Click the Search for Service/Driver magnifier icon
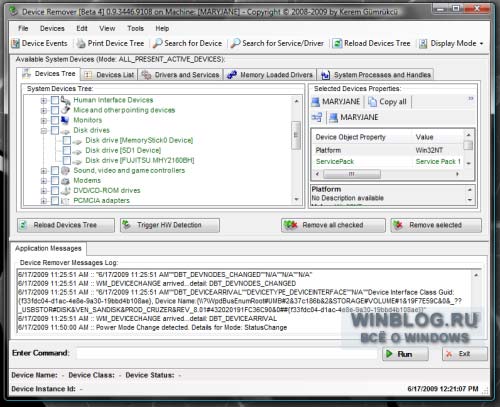This screenshot has width=500, height=407. point(235,43)
